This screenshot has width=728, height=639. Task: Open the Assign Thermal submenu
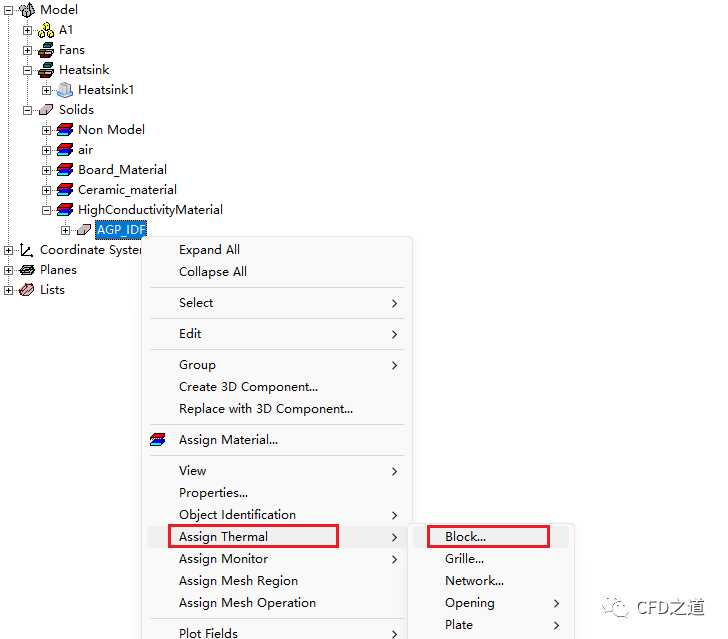(277, 537)
